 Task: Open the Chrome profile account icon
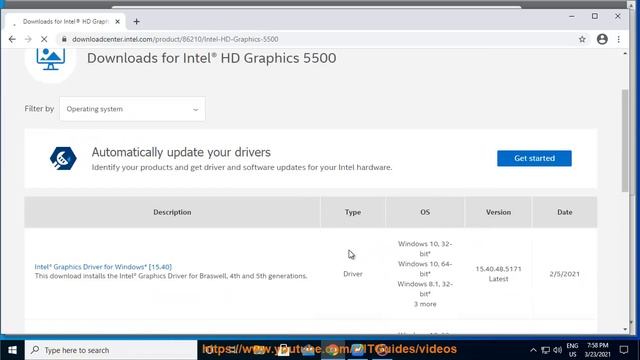pyautogui.click(x=602, y=39)
